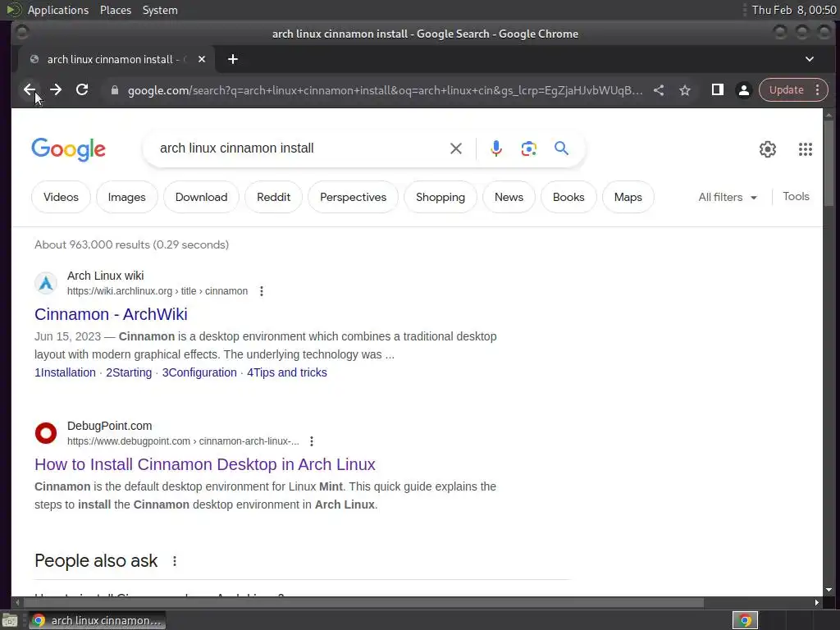
Task: Click the horizontal scrollbar thumb
Action: (x=363, y=603)
